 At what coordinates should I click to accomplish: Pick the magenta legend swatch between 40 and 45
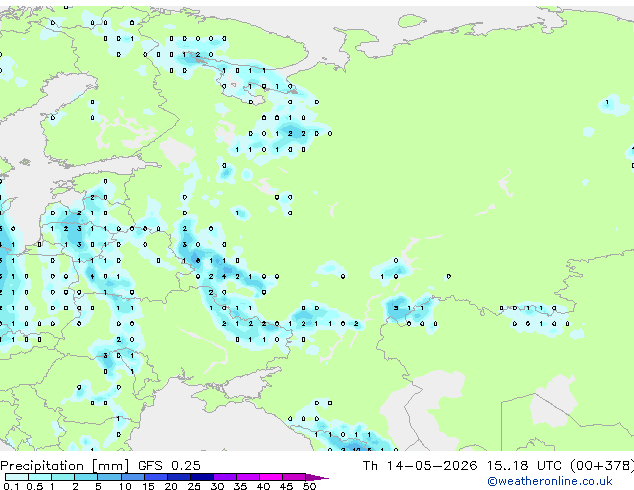tap(271, 477)
